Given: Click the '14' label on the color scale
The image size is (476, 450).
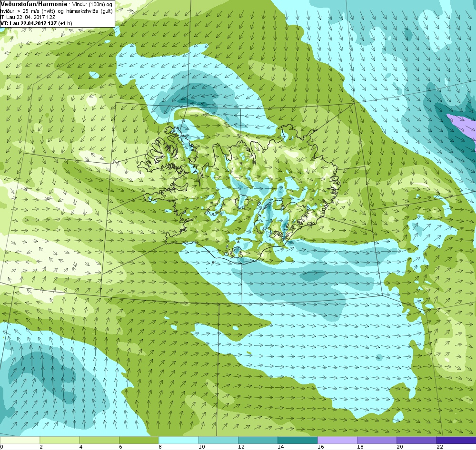Looking at the screenshot, I should click(x=281, y=447).
